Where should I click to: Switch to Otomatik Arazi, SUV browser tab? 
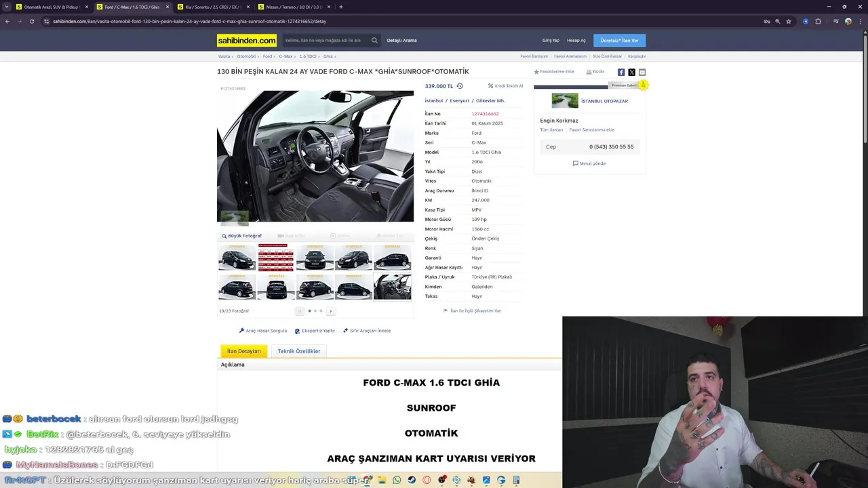(52, 7)
